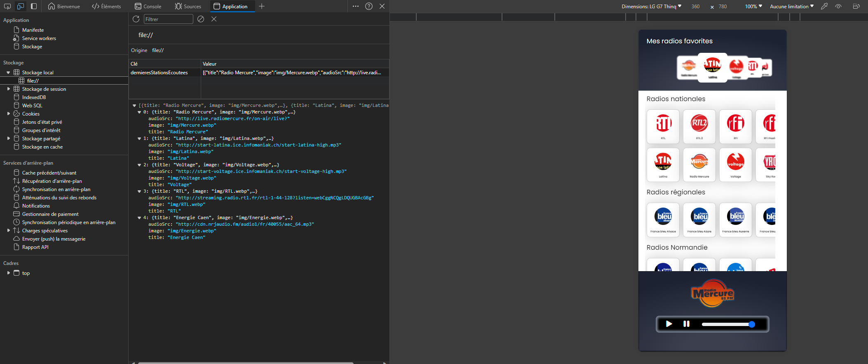Viewport: 868px width, 364px height.
Task: Open IndexedDB storage
Action: click(x=34, y=97)
